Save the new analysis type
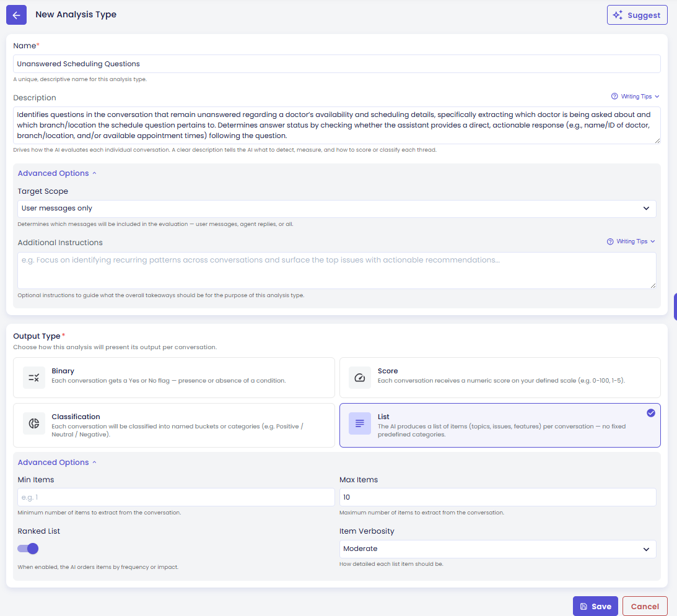The height and width of the screenshot is (616, 677). [595, 607]
